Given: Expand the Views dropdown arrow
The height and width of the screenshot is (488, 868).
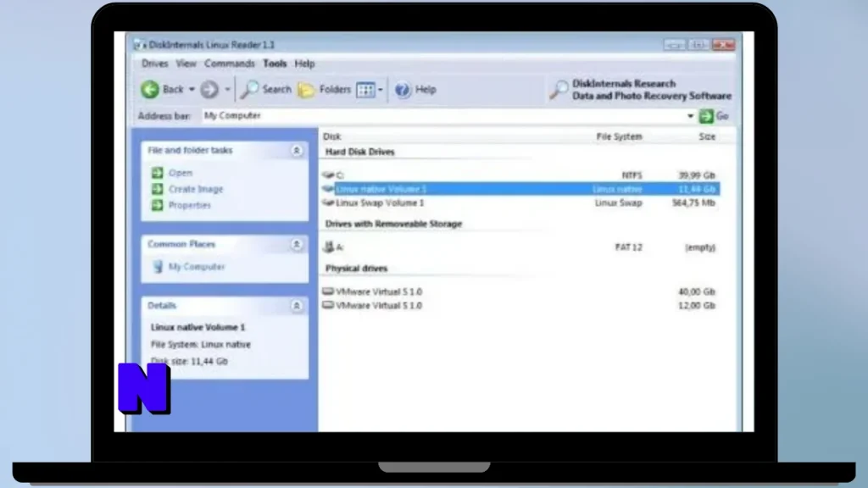Looking at the screenshot, I should tap(381, 90).
